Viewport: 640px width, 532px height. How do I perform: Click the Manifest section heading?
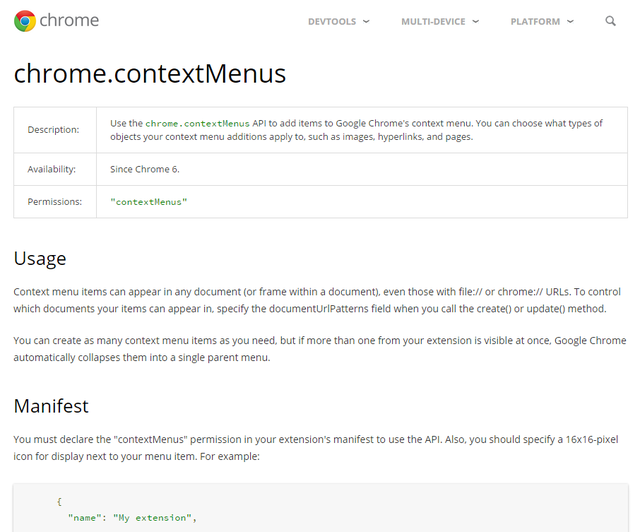click(x=51, y=406)
